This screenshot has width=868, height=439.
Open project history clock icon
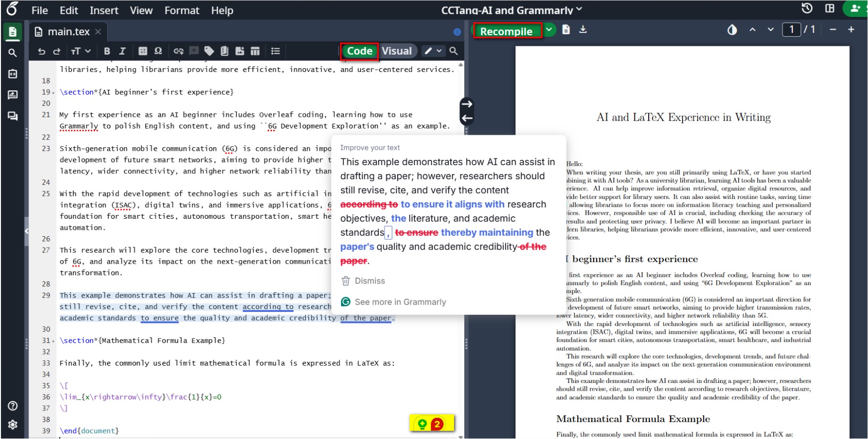pos(807,8)
